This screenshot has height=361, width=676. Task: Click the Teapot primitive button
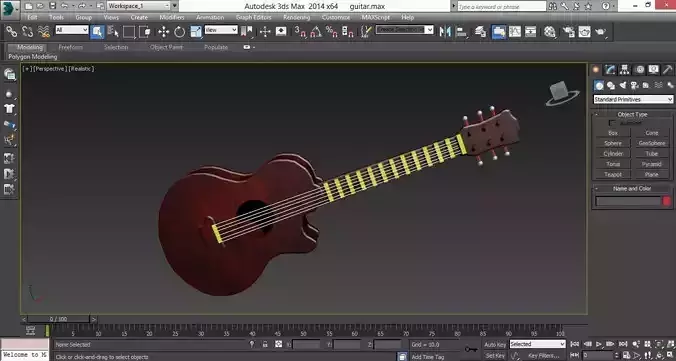pyautogui.click(x=613, y=174)
